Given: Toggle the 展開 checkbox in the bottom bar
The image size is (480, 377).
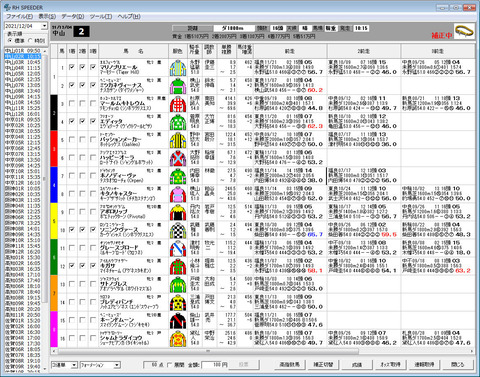Looking at the screenshot, I should point(170,365).
